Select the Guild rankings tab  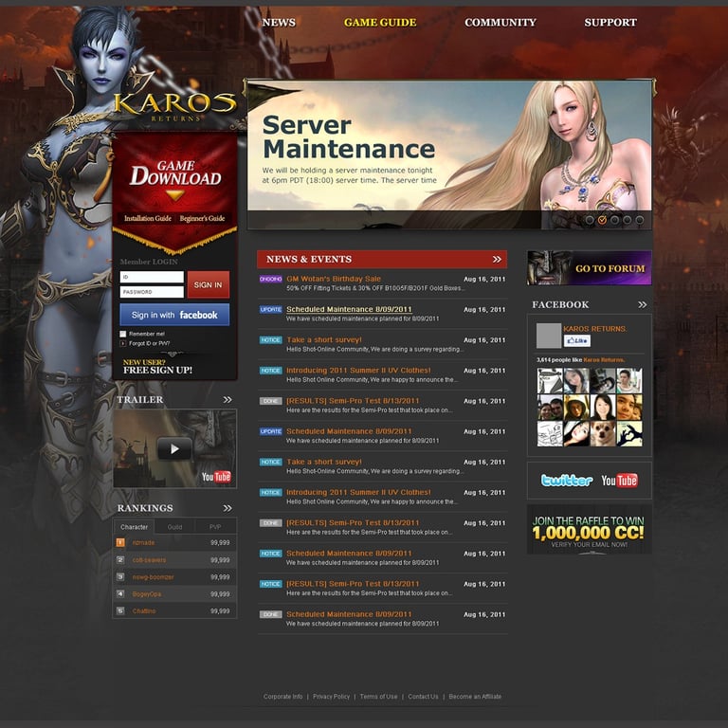[x=174, y=527]
